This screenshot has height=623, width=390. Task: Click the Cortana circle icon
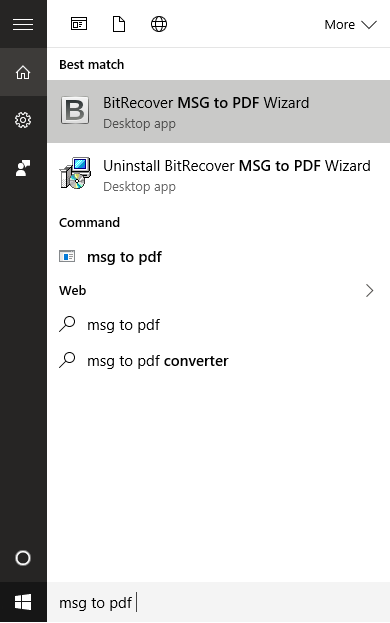(23, 558)
